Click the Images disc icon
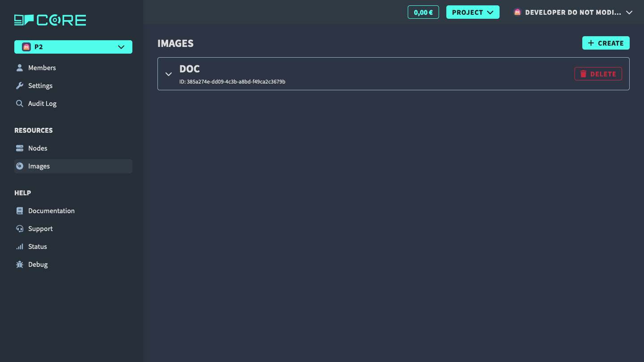 point(20,166)
